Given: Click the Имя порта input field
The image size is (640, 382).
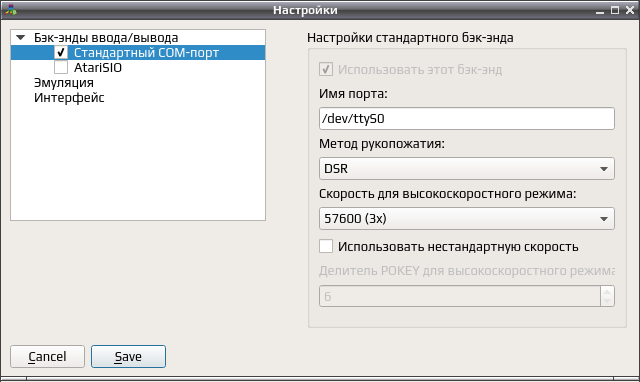Looking at the screenshot, I should [467, 119].
